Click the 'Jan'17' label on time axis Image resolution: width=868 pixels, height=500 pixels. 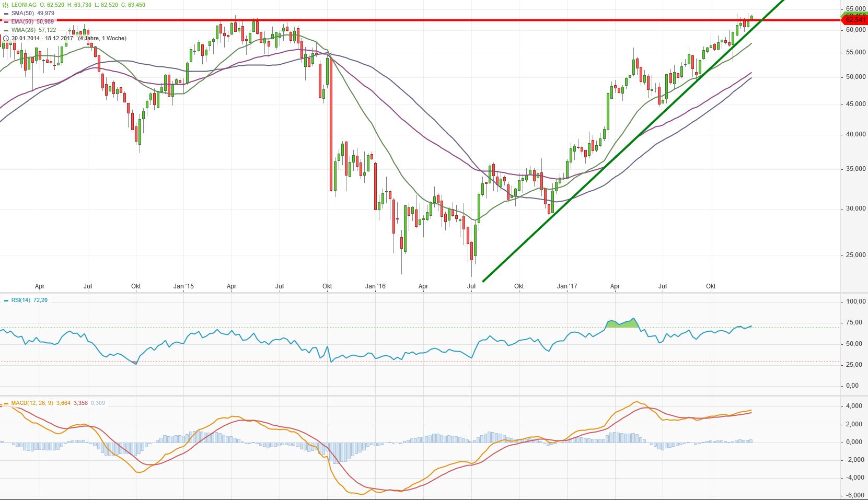(x=567, y=286)
